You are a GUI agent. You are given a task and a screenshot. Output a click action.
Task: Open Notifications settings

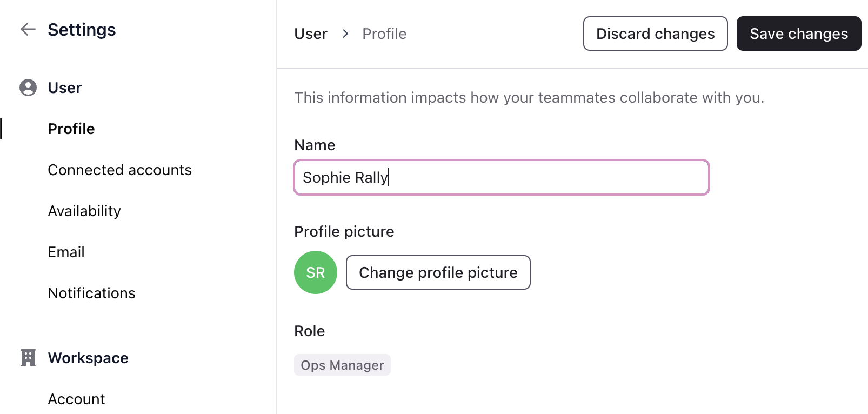pos(91,293)
